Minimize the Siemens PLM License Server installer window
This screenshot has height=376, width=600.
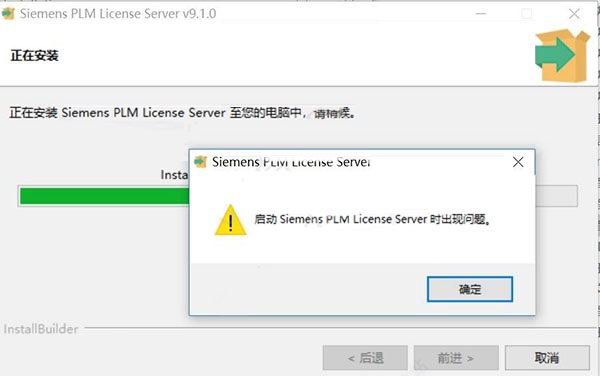pyautogui.click(x=481, y=14)
